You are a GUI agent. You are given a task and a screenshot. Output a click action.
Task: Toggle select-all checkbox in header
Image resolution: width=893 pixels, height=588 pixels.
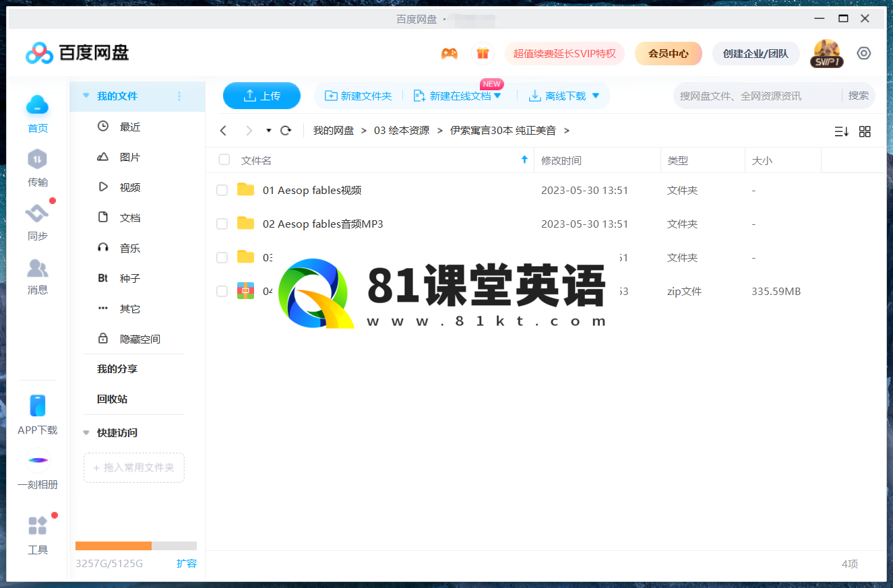(224, 160)
